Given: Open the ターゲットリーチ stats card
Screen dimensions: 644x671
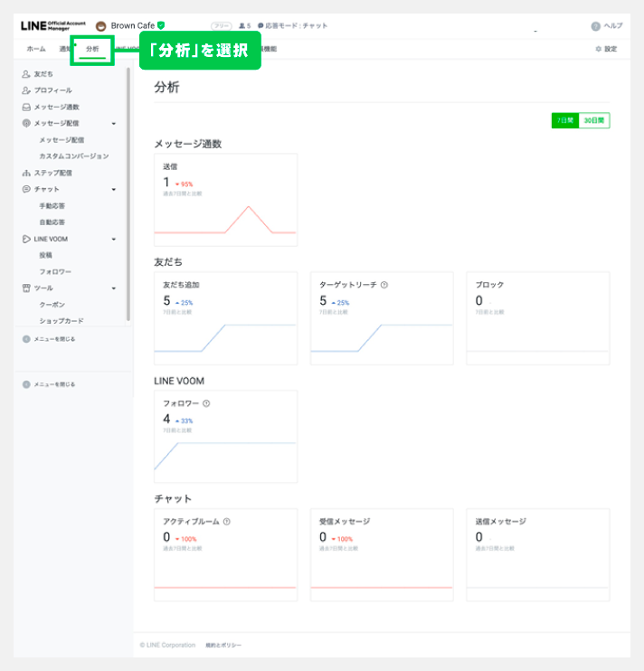Looking at the screenshot, I should coord(382,318).
